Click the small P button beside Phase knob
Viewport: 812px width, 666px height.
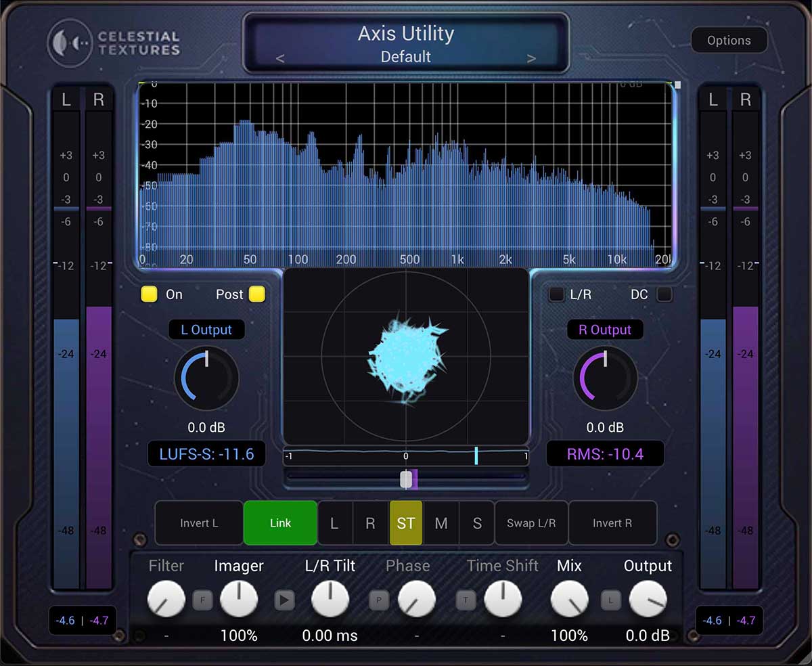coord(378,599)
